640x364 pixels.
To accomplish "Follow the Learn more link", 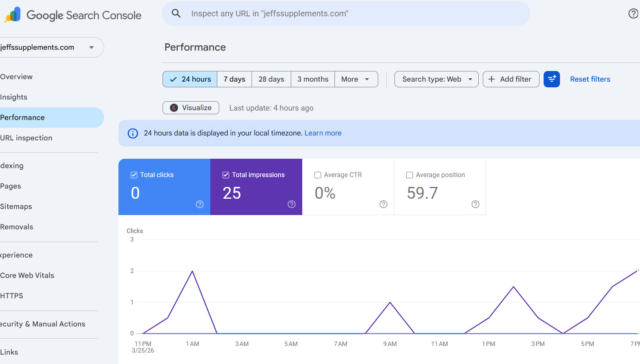I will [323, 133].
